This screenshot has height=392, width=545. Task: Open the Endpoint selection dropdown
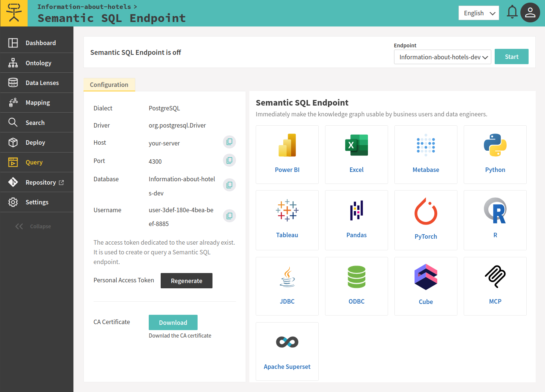click(x=442, y=57)
